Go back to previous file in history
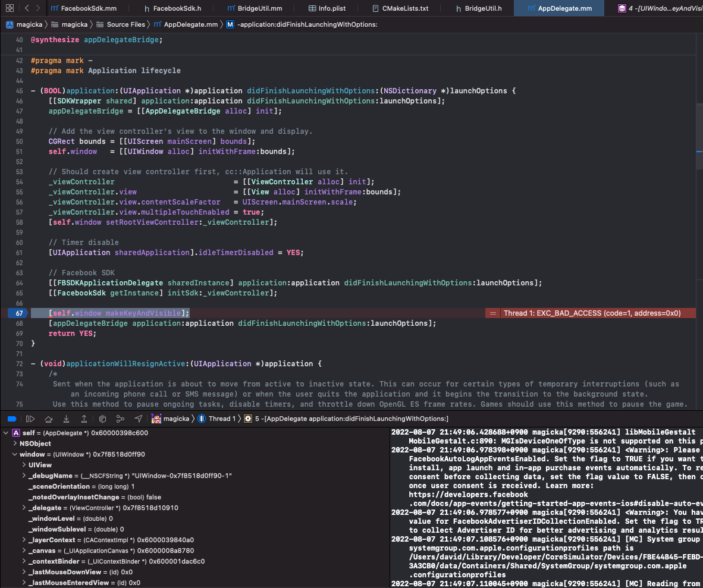The height and width of the screenshot is (588, 703). click(x=27, y=8)
